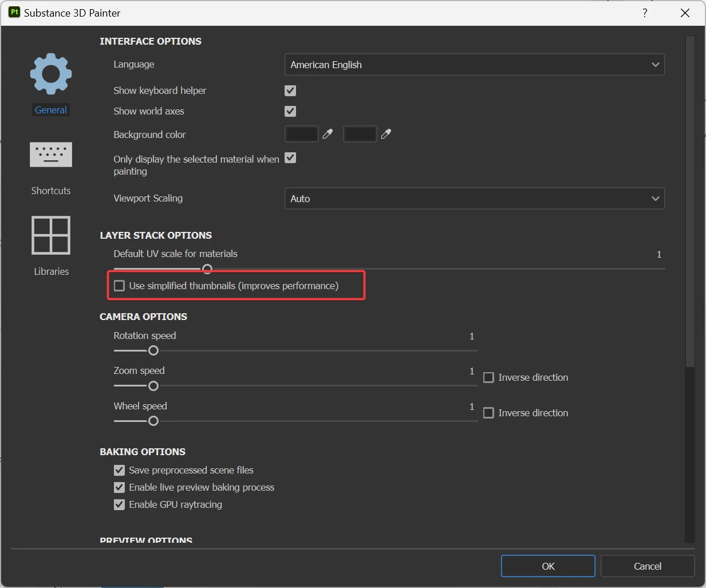Uncheck Save preprocessed scene files

click(119, 470)
